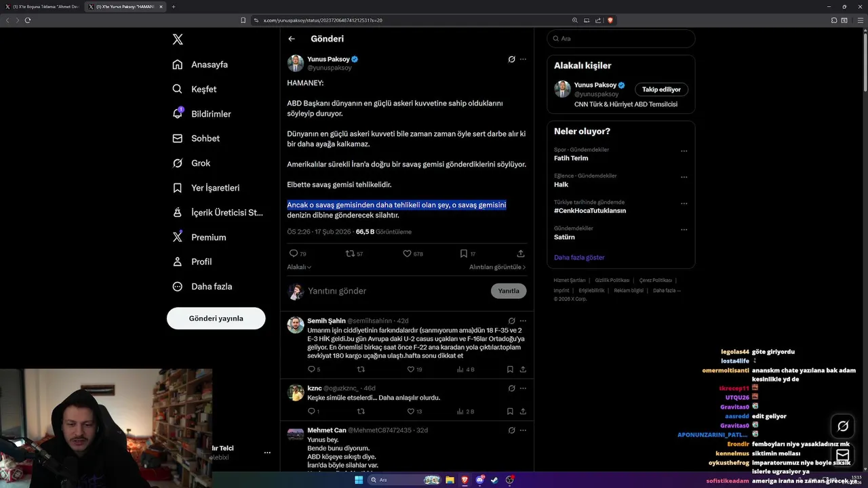This screenshot has width=868, height=488.
Task: Open floating Grok button
Action: click(x=843, y=426)
